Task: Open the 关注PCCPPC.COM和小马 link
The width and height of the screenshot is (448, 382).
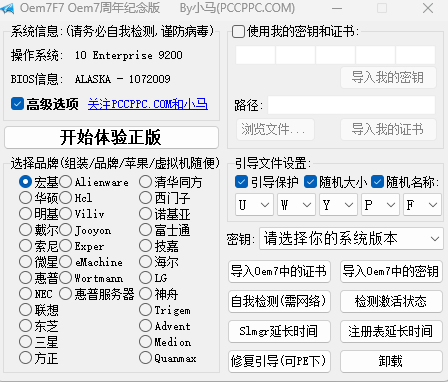Action: tap(148, 104)
